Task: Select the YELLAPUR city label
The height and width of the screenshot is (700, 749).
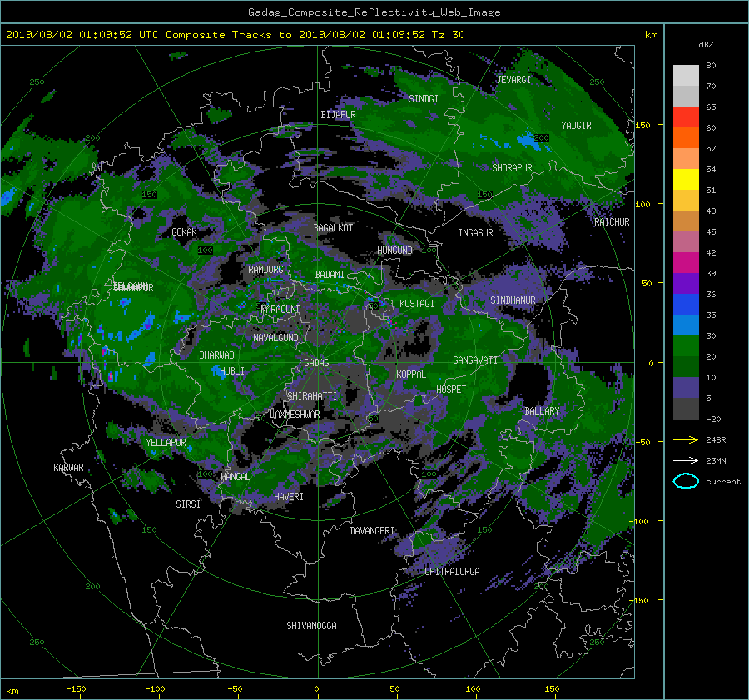Action: pos(166,443)
